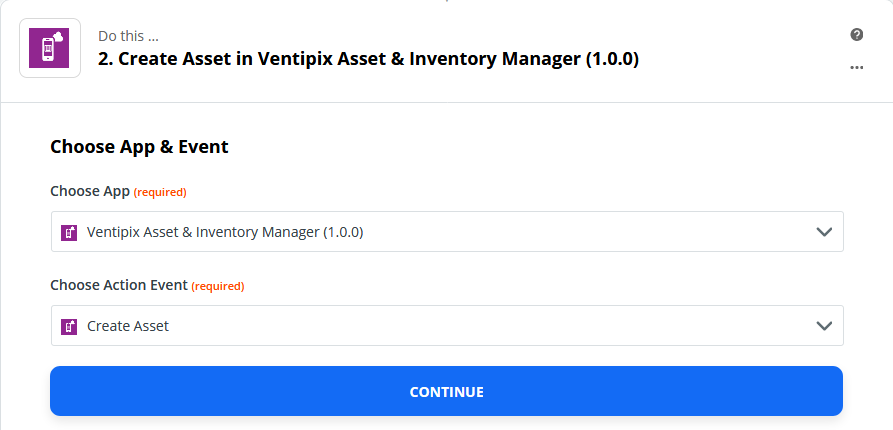The height and width of the screenshot is (430, 893).
Task: Click '(1.0.0)' text inside Choose App field
Action: (343, 232)
